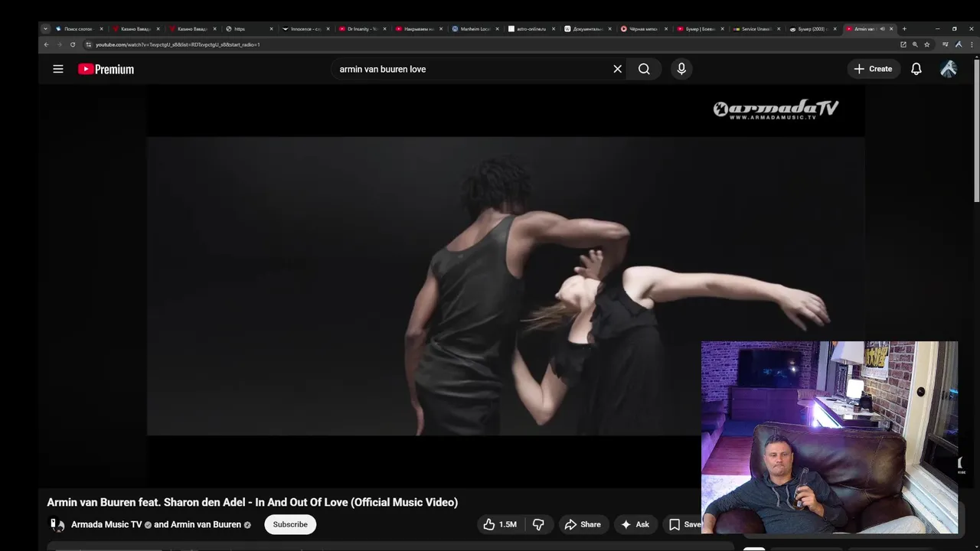Ask about the video with Ask button
Image resolution: width=980 pixels, height=551 pixels.
635,524
